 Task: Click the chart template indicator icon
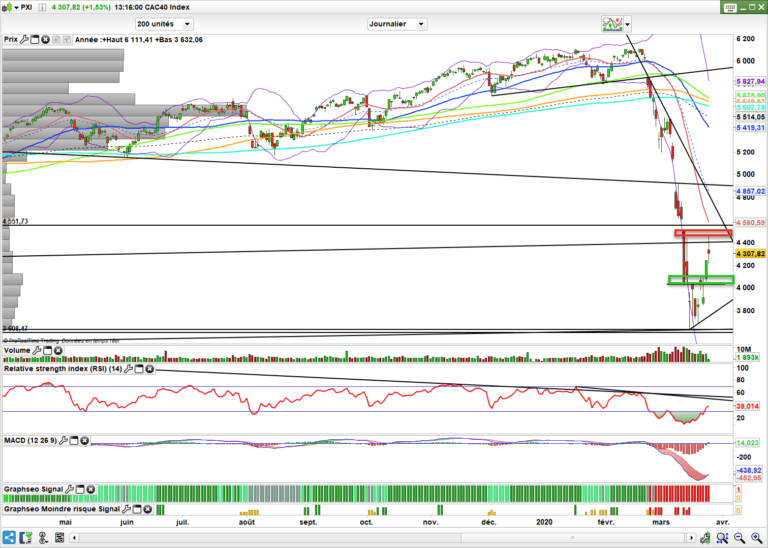pos(611,23)
